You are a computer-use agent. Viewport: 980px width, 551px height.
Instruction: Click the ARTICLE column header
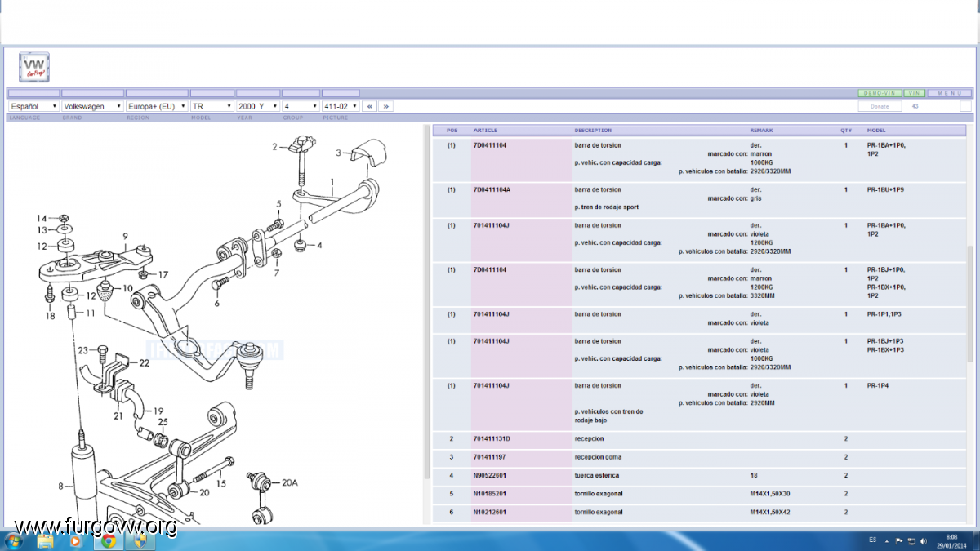tap(485, 131)
